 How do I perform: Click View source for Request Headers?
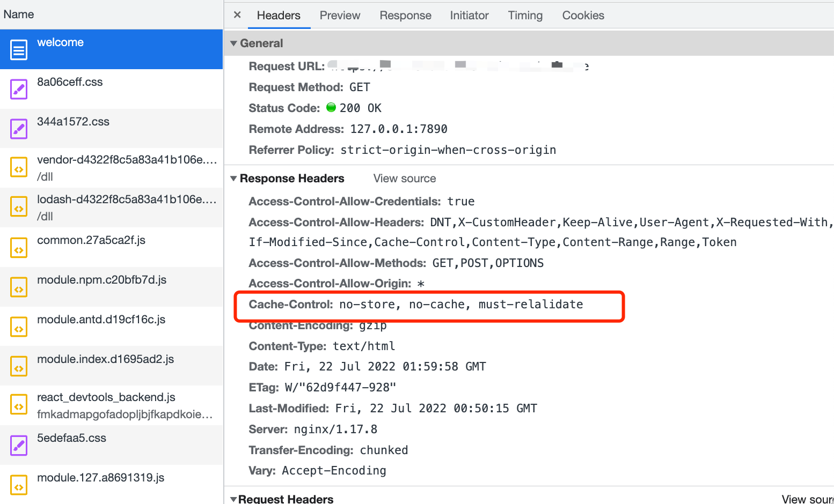[x=808, y=499]
